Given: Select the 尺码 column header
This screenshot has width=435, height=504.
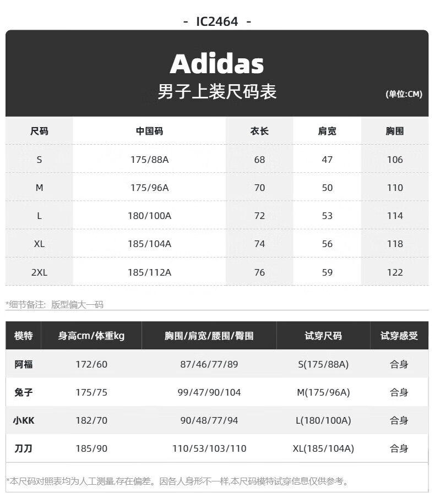Looking at the screenshot, I should coord(39,131).
